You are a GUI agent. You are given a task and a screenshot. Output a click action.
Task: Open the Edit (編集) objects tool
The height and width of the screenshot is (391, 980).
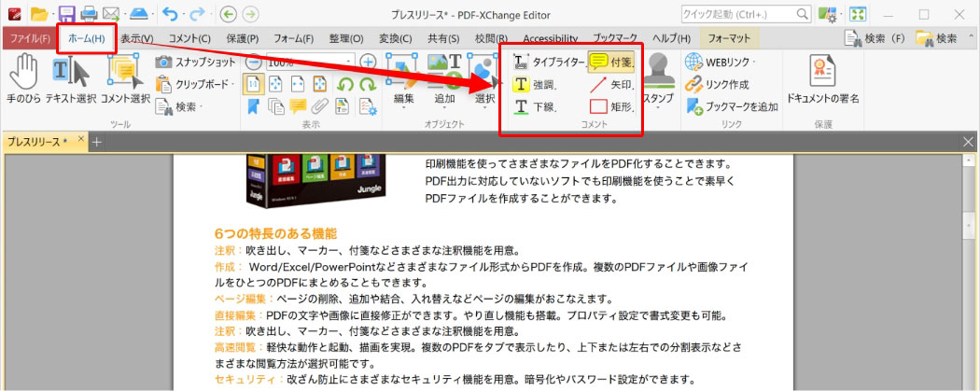403,81
